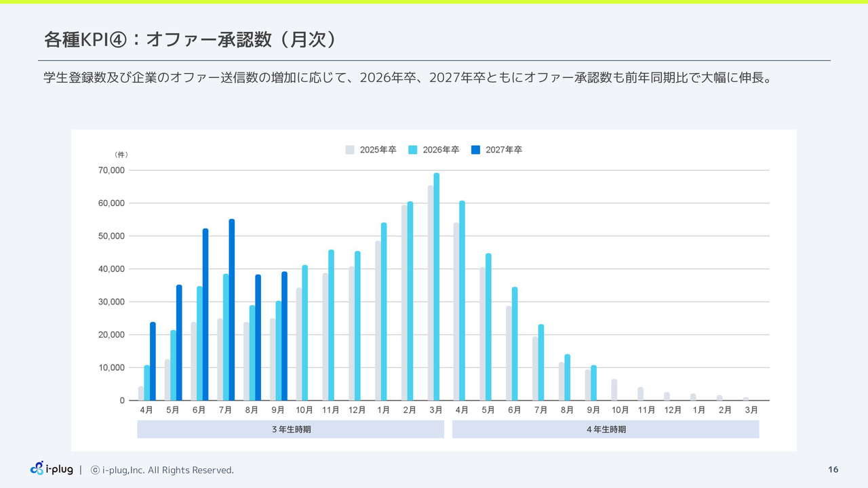Image resolution: width=868 pixels, height=488 pixels.
Task: Click the gray 2025年卒 legend swatch
Action: coord(350,150)
